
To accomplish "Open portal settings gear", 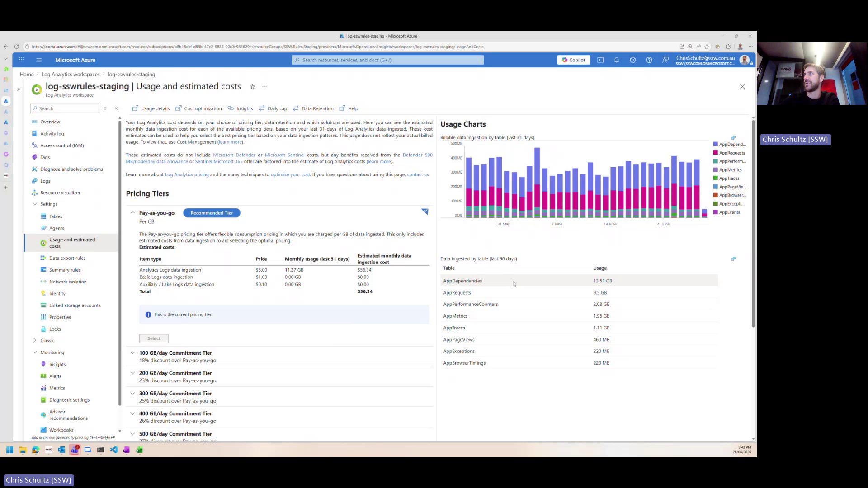I will 633,60.
